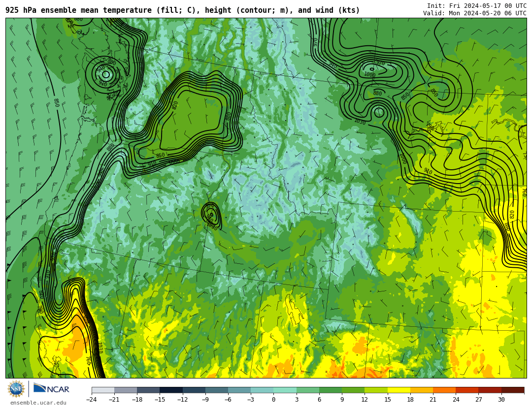The width and height of the screenshot is (532, 409).
Task: Click the "-9" colorbar label
Action: click(x=205, y=400)
